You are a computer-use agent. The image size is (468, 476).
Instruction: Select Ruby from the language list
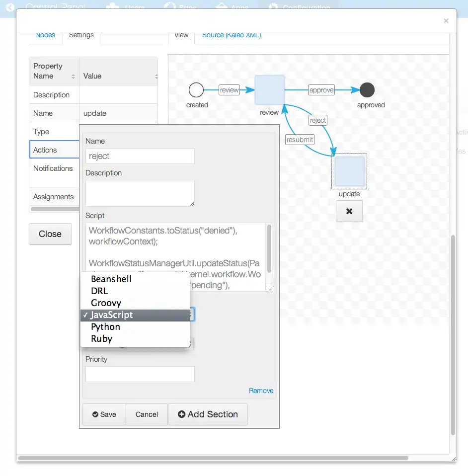pos(102,339)
